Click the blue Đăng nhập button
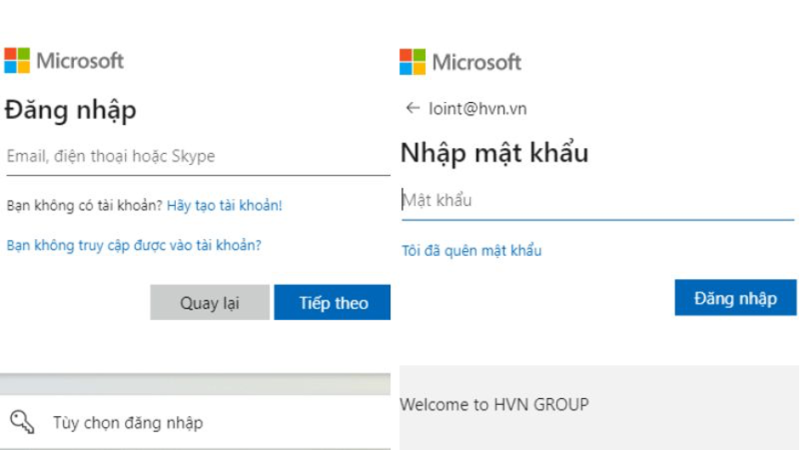Viewport: 800px width, 450px height. (x=735, y=298)
